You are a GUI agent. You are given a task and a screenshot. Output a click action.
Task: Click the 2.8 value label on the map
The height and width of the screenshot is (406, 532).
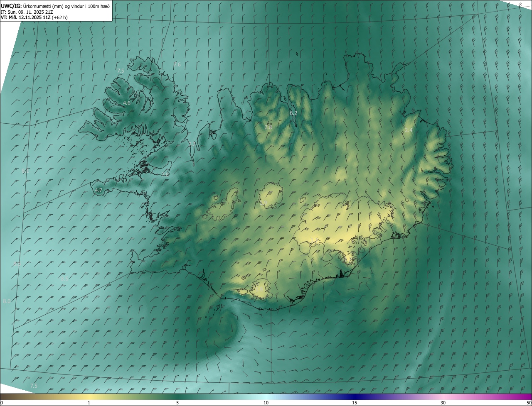point(268,127)
